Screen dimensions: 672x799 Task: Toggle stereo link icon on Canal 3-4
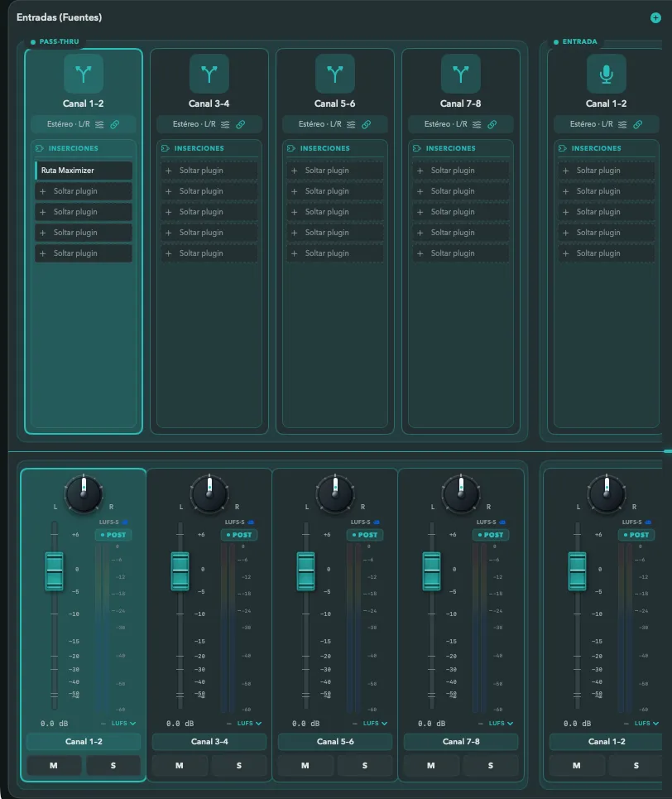[241, 124]
